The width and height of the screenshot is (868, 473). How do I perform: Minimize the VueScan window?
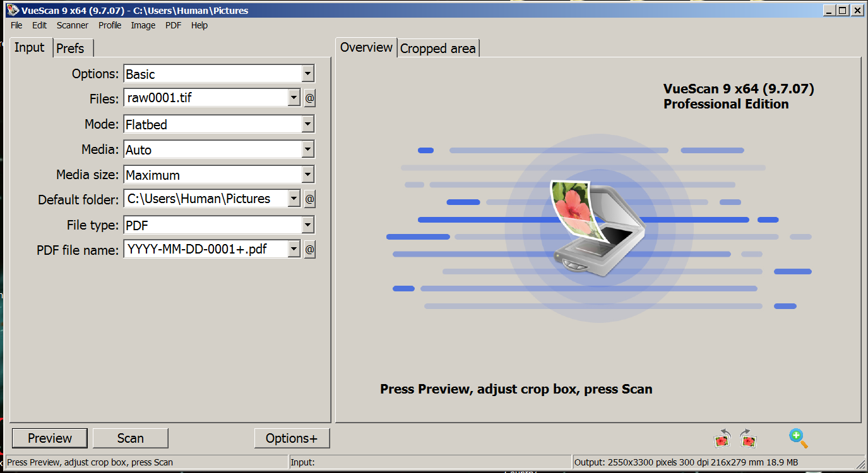(x=829, y=10)
